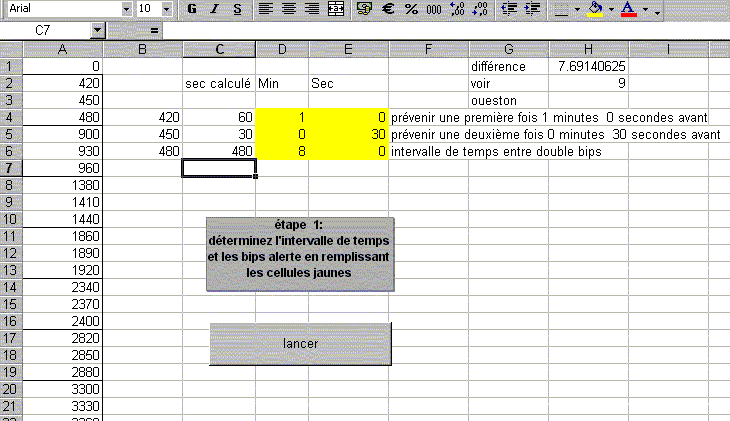Align cell contents to the right

coord(312,8)
